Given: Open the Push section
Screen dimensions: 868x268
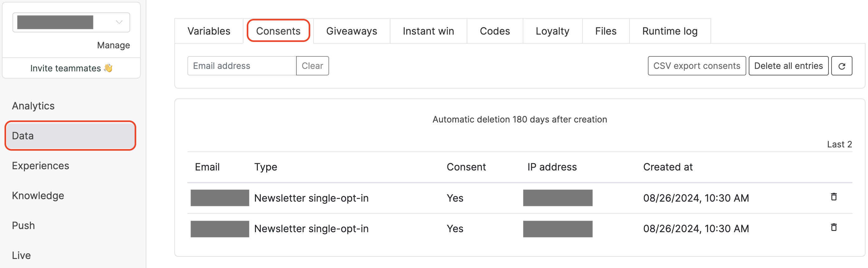Looking at the screenshot, I should pos(23,225).
